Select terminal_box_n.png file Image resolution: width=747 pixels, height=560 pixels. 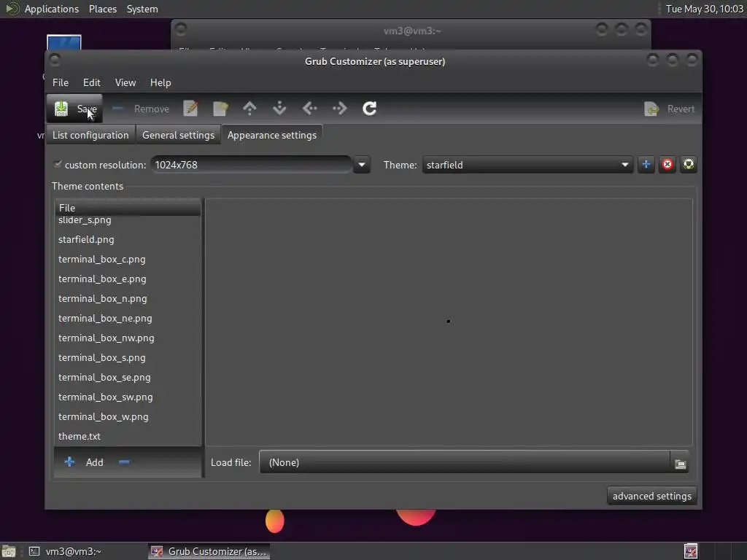tap(128, 298)
